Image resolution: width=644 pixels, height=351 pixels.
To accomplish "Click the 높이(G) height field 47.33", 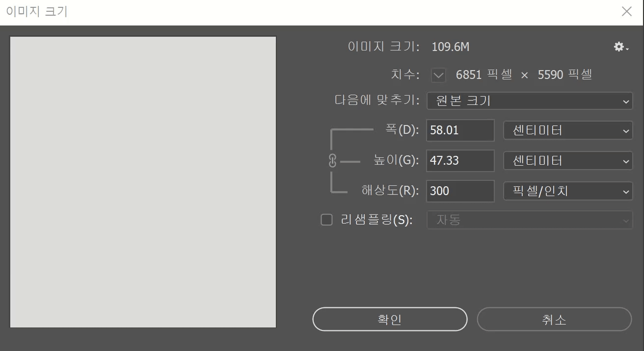I will pos(460,161).
